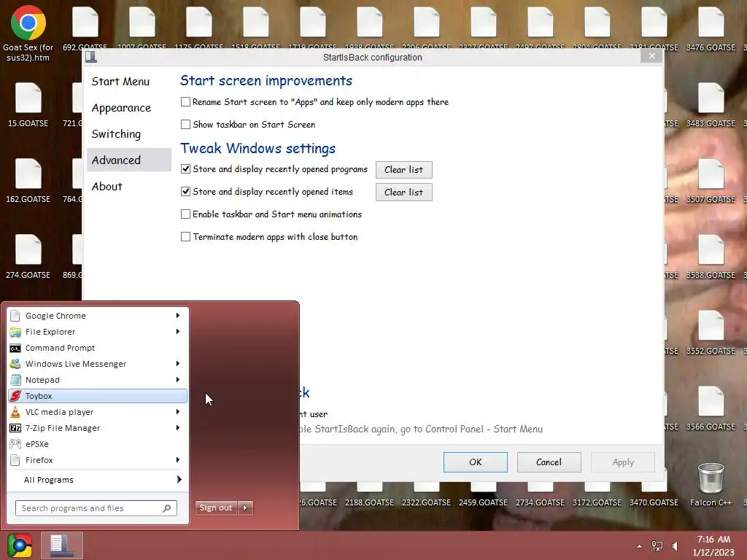Close the StartIsBack configuration window
The height and width of the screenshot is (560, 747).
(x=651, y=55)
